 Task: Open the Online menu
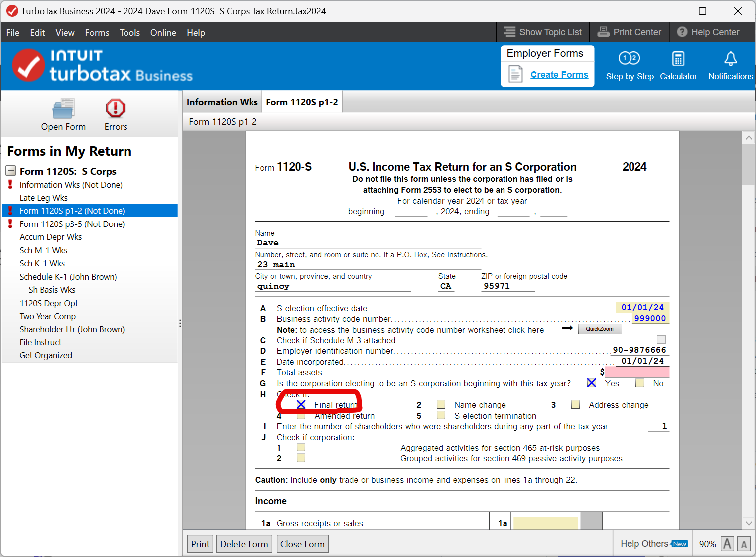tap(163, 32)
